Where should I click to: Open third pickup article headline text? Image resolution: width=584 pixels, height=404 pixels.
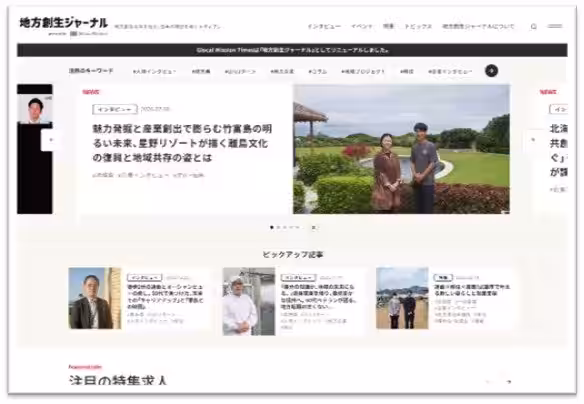pos(472,290)
